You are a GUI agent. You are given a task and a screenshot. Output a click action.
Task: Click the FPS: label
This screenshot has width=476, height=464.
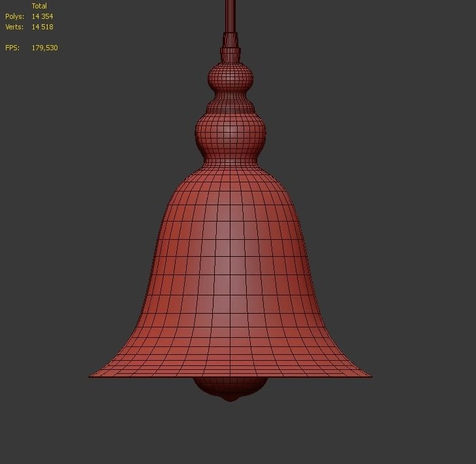(12, 48)
